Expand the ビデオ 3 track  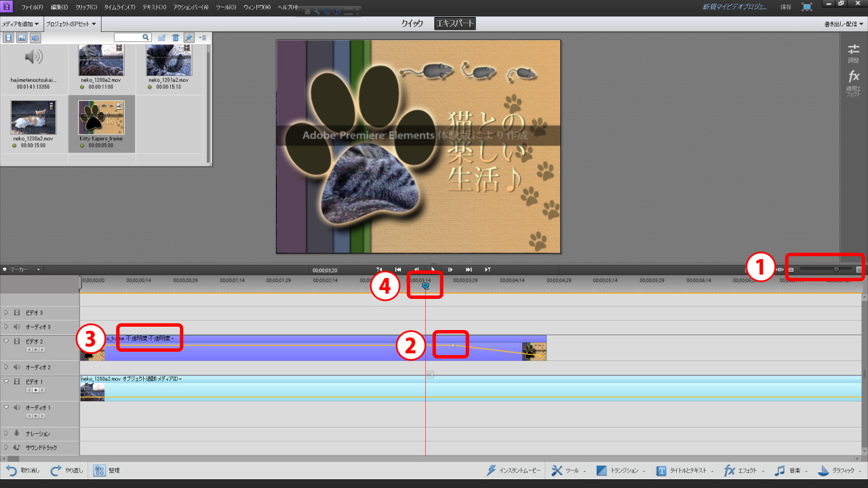click(7, 312)
